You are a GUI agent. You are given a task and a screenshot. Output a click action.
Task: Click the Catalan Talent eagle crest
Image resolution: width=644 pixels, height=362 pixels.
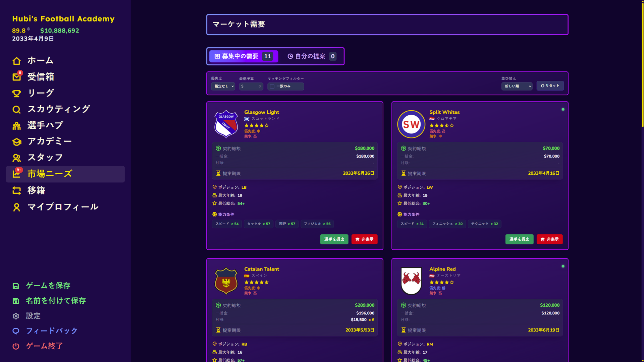tap(226, 281)
